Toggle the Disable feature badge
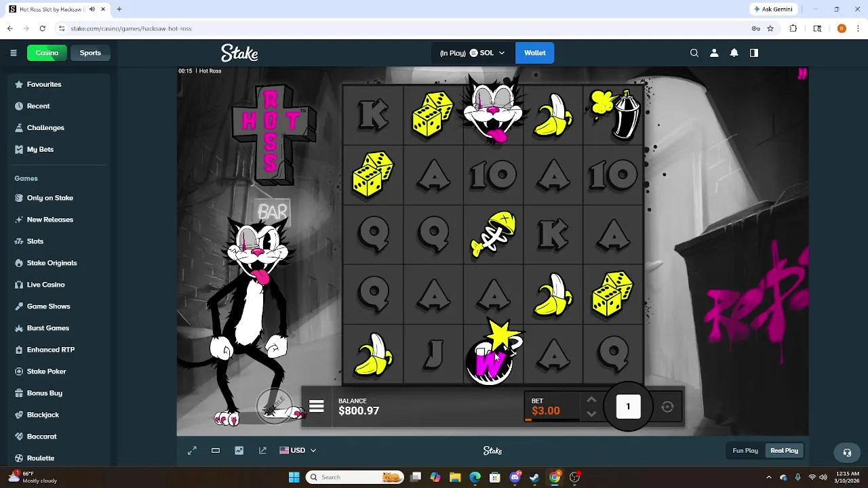 tap(275, 406)
